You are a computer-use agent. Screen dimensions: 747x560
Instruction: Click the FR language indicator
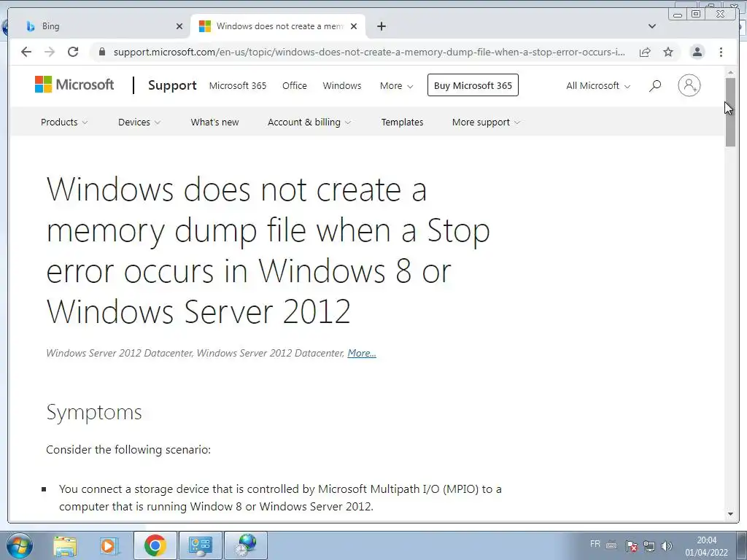pos(595,544)
